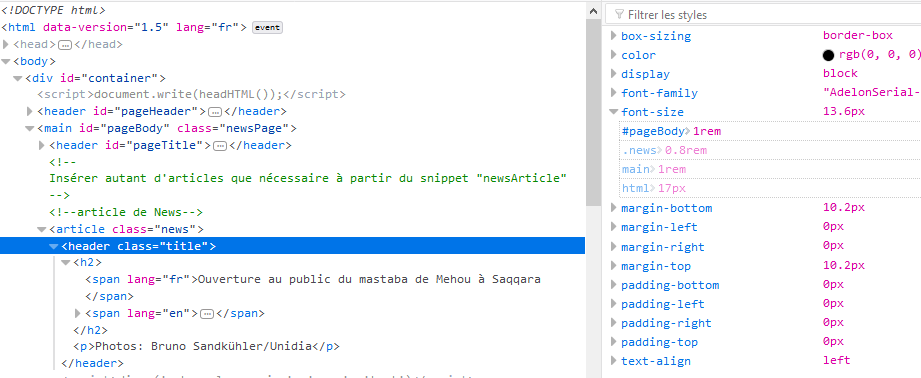Collapse the body element node

pos(6,61)
